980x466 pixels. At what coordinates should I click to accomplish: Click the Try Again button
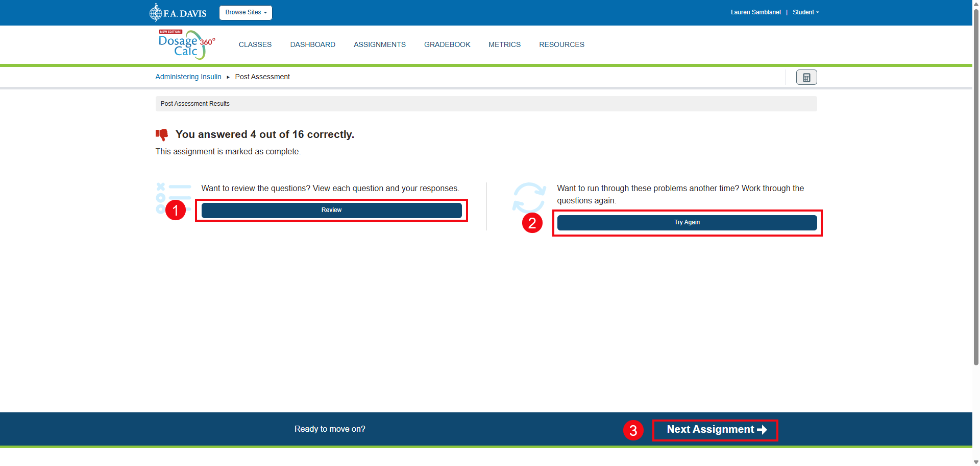tap(687, 222)
